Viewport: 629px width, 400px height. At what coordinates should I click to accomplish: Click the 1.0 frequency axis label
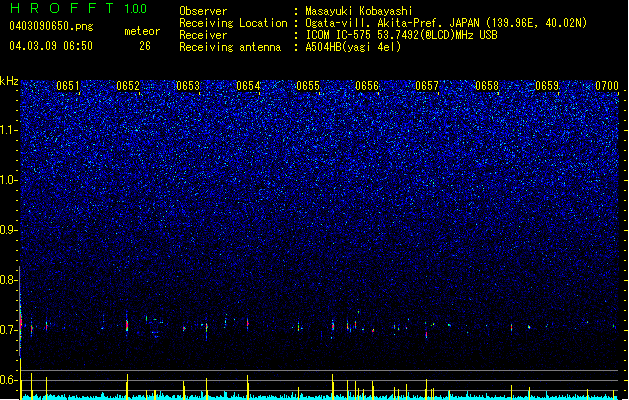coord(8,180)
